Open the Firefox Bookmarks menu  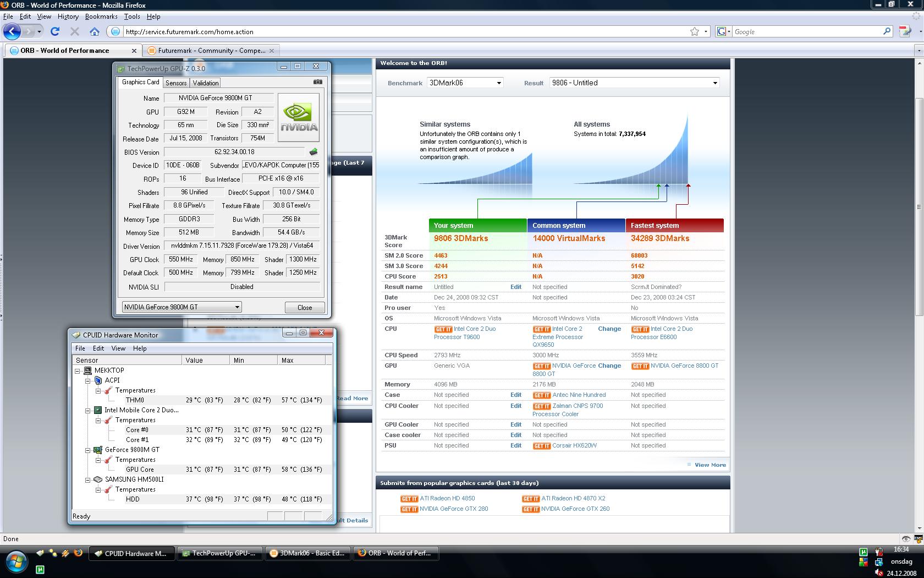click(x=101, y=17)
